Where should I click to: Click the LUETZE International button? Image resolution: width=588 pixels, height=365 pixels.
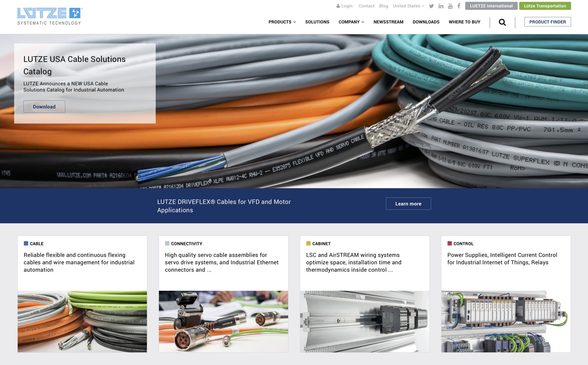tap(491, 6)
